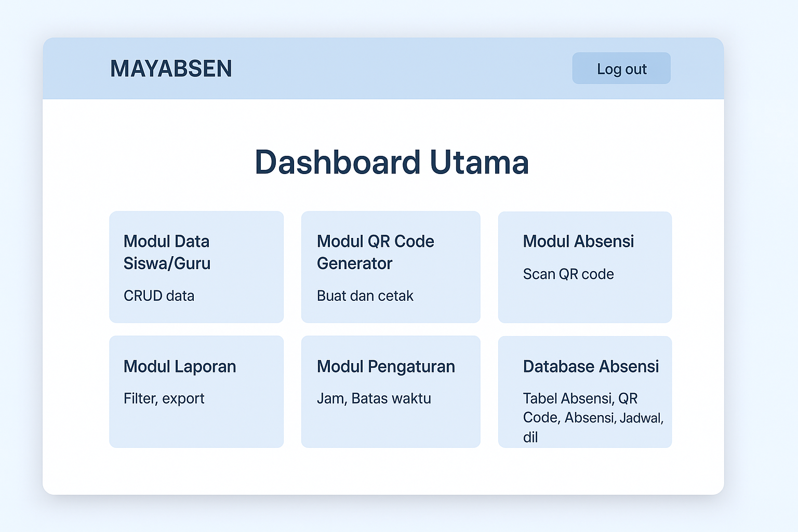This screenshot has width=798, height=532.
Task: Click the Log out button
Action: point(621,69)
